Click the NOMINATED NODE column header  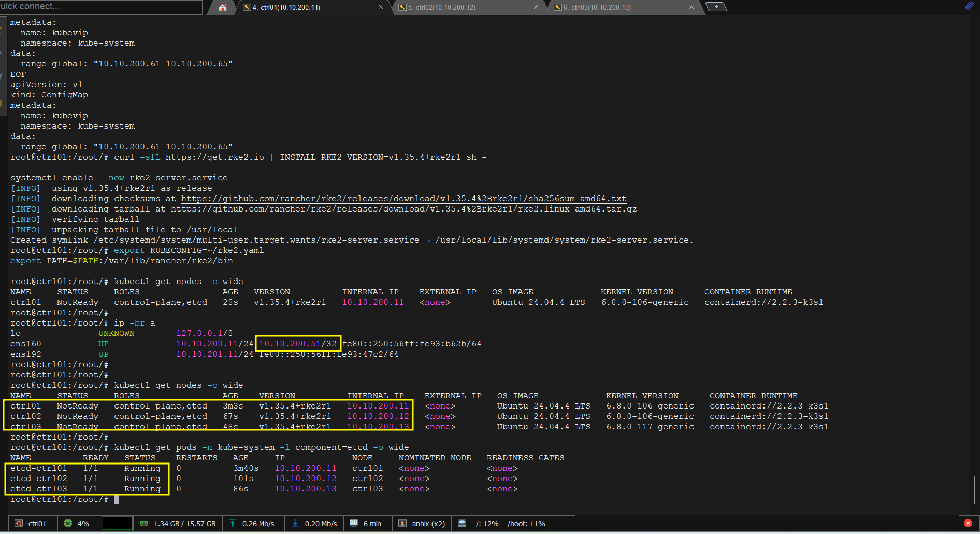coord(435,458)
